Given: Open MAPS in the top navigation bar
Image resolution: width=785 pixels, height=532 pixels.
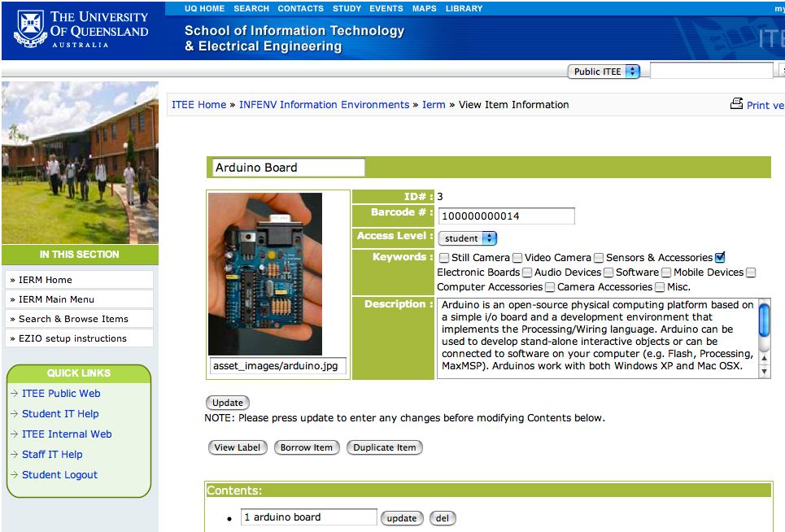Looking at the screenshot, I should 425,8.
